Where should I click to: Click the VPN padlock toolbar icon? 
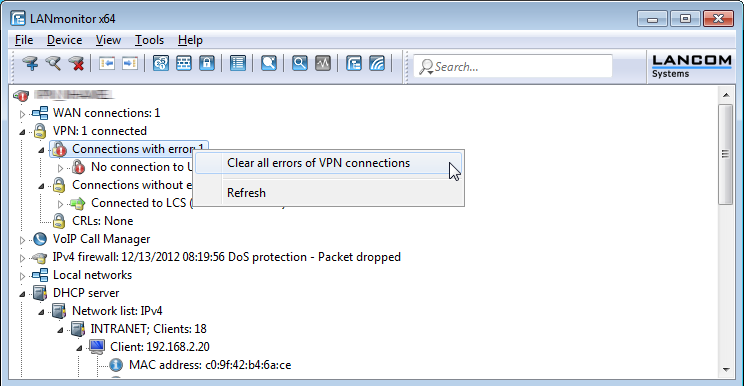207,63
